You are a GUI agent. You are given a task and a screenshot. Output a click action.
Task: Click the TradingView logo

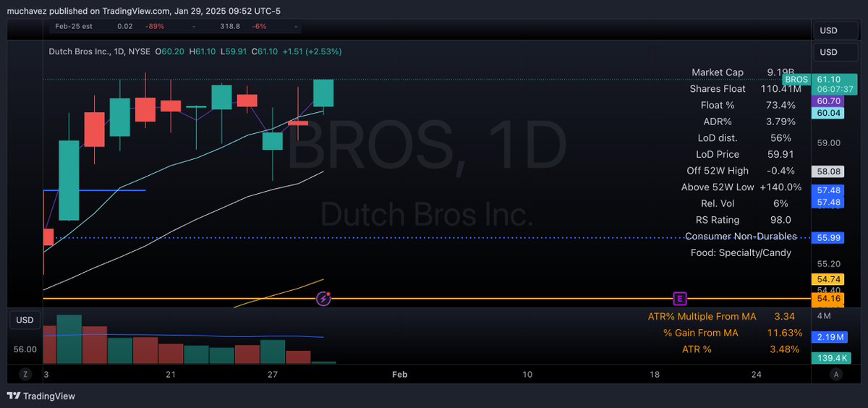pyautogui.click(x=41, y=396)
